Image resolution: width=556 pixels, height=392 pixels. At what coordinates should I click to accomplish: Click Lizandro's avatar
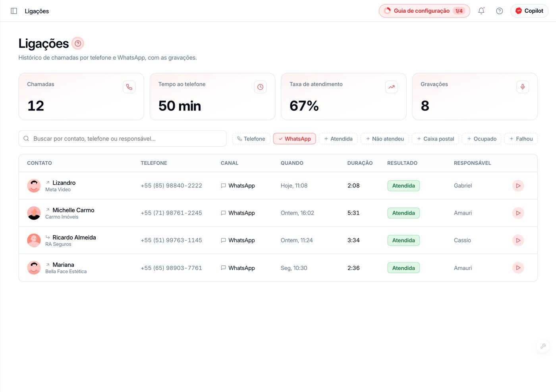point(34,186)
